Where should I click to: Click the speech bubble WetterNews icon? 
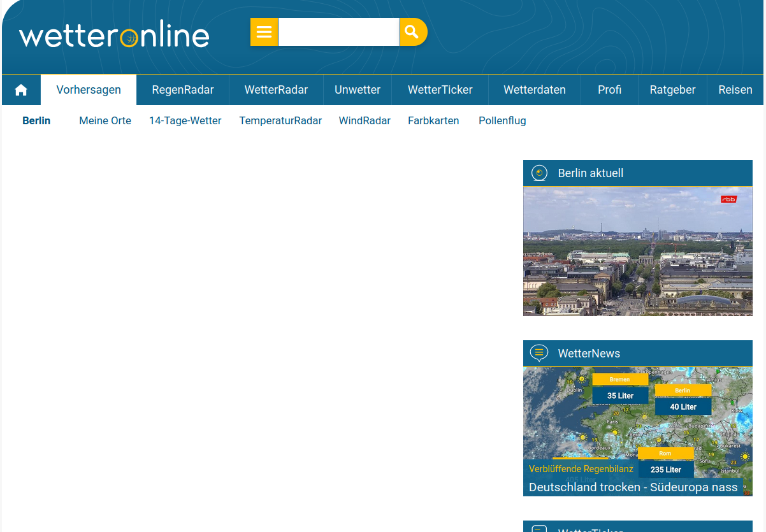pyautogui.click(x=539, y=352)
